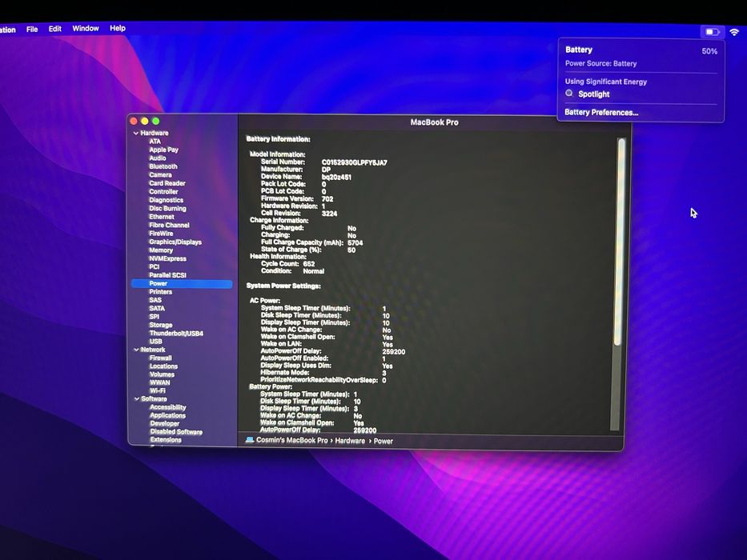Click the Condition value Normal

(314, 271)
